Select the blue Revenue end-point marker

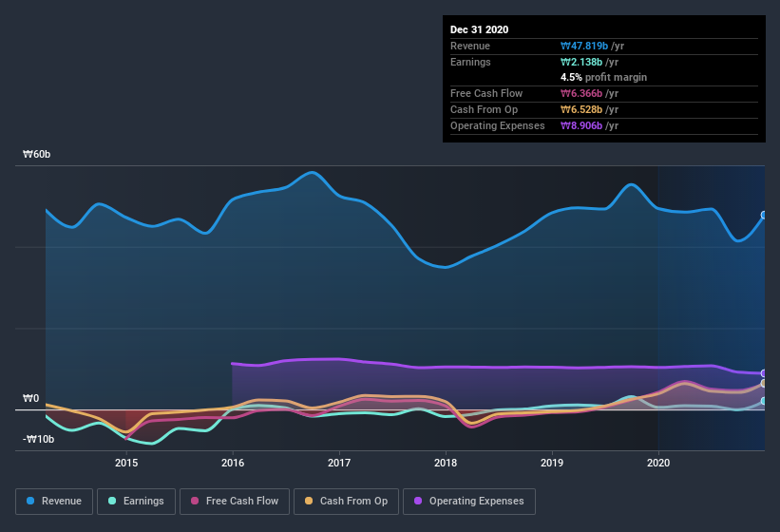click(764, 216)
